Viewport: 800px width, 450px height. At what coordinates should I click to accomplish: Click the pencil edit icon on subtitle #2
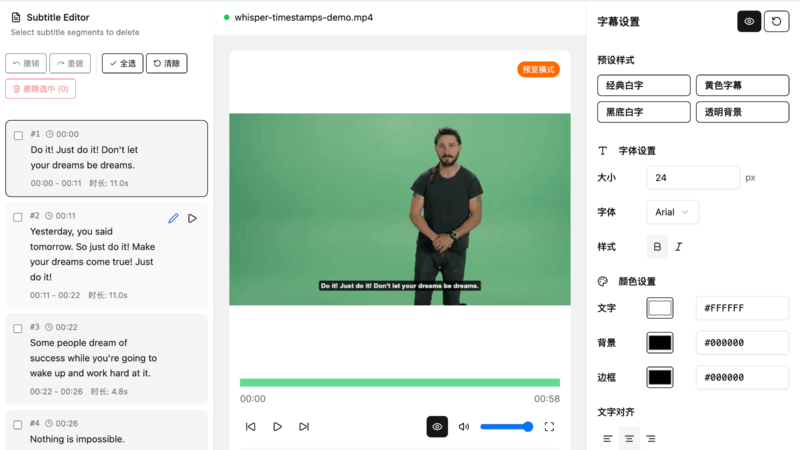[x=173, y=218]
